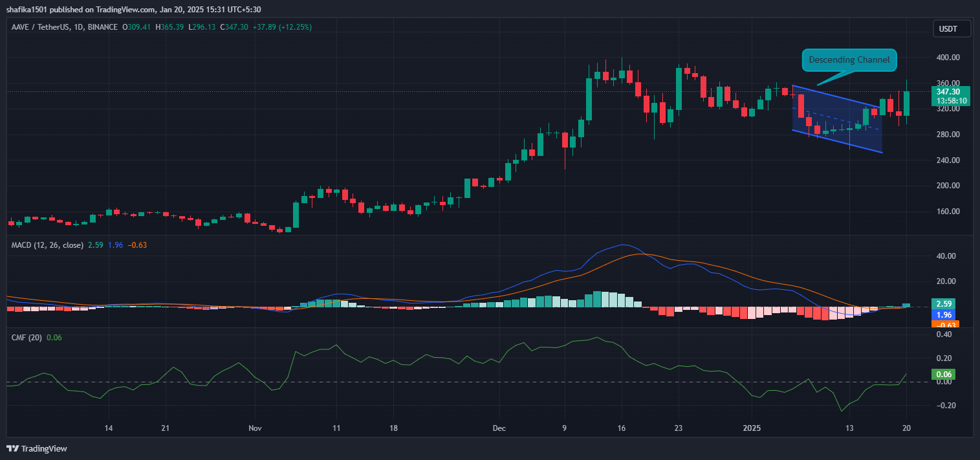Click the Dec label on the time axis
980x460 pixels.
[x=499, y=428]
